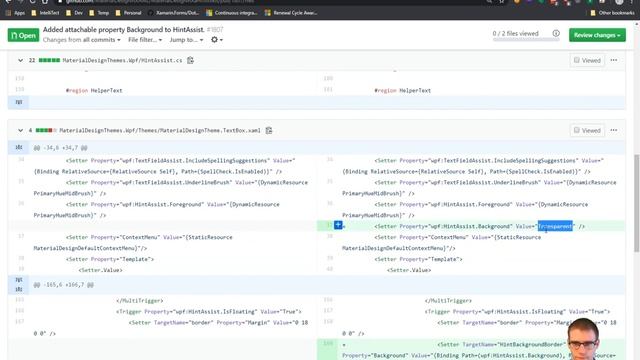The height and width of the screenshot is (360, 640).
Task: Collapse the HintAssist.cs file diff
Action: pyautogui.click(x=20, y=60)
